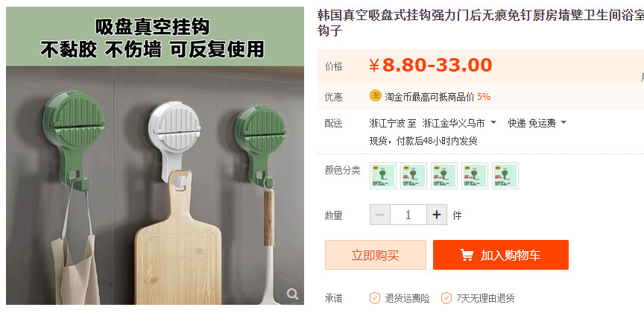Decrease quantity with the minus button
644x313 pixels.
coord(380,215)
